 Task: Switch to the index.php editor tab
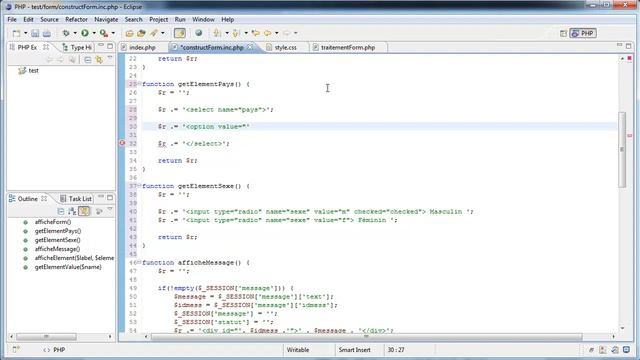click(x=142, y=48)
